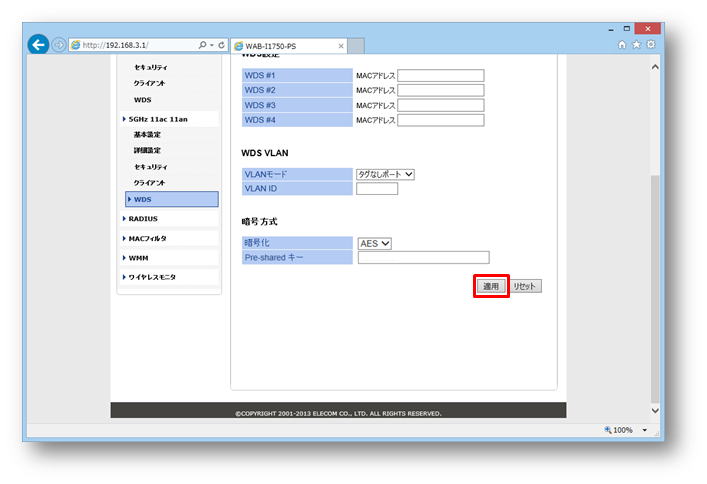Click the Pre-shared キー input field
This screenshot has width=707, height=484.
click(x=423, y=258)
